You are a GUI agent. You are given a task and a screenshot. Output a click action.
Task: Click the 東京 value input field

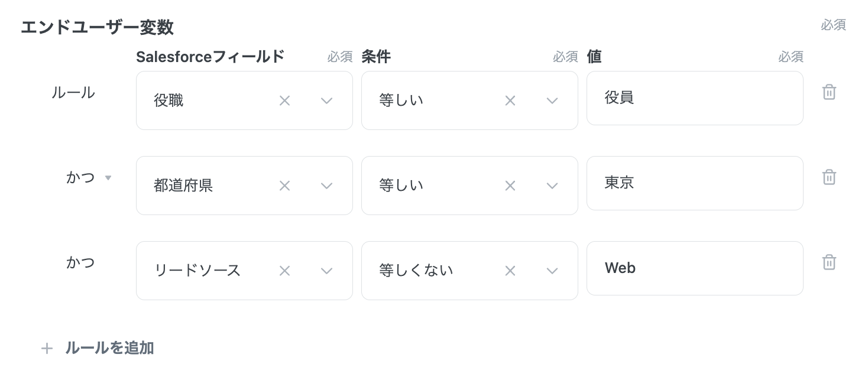tap(694, 183)
